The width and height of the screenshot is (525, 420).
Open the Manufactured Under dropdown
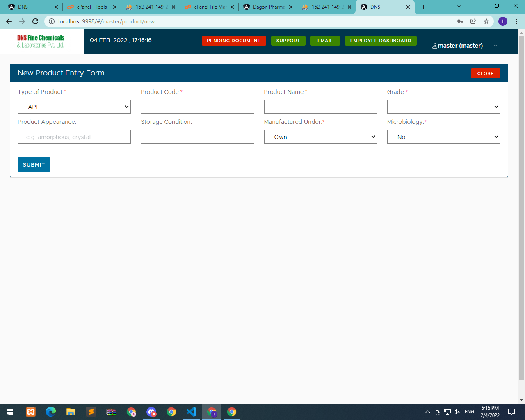tap(320, 137)
